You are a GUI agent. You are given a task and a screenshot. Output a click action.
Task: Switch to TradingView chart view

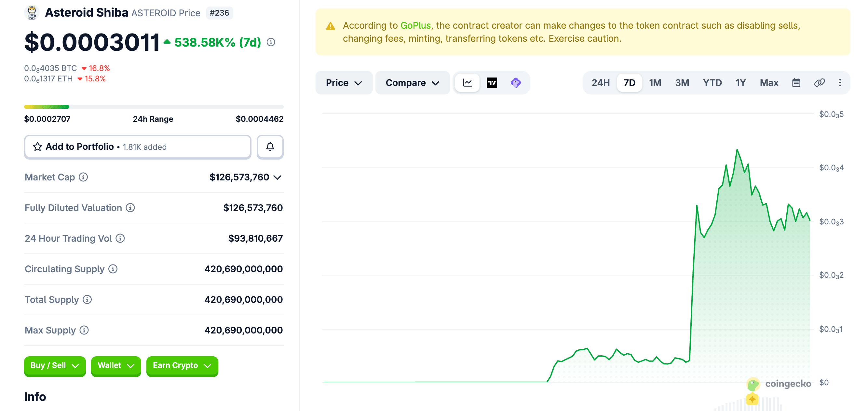[492, 83]
